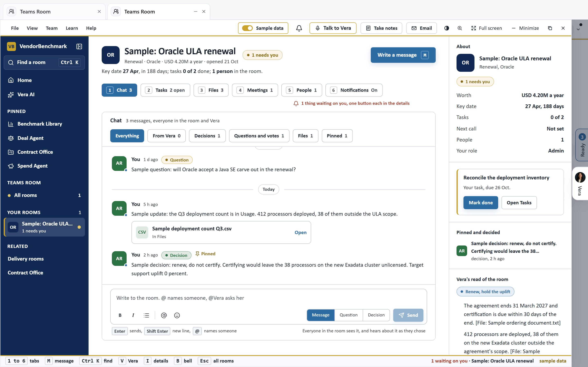Open the Sample deployment count Q3.csv file
This screenshot has width=588, height=367.
(300, 232)
